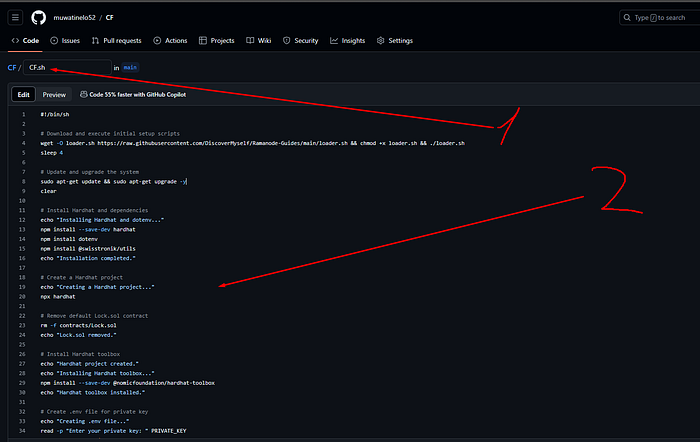Switch to the Actions tab
Viewport: 700px width, 442px height.
click(170, 41)
